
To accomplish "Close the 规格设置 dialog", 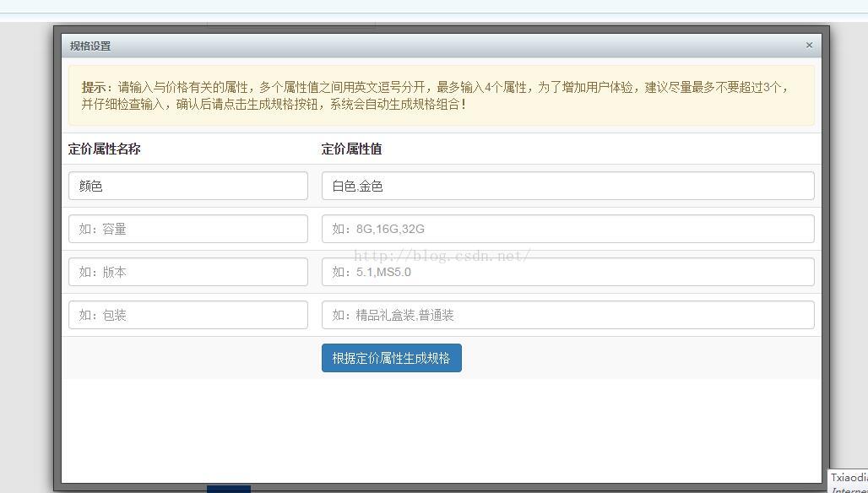I will point(809,46).
